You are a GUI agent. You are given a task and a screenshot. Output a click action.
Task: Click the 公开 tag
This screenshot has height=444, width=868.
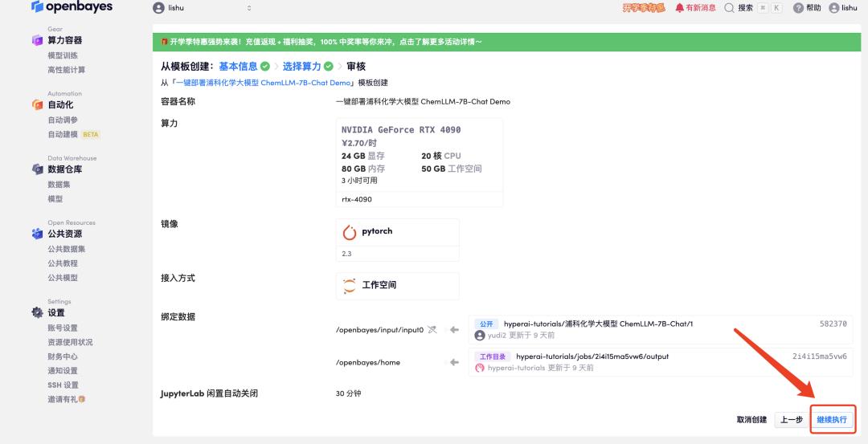486,324
